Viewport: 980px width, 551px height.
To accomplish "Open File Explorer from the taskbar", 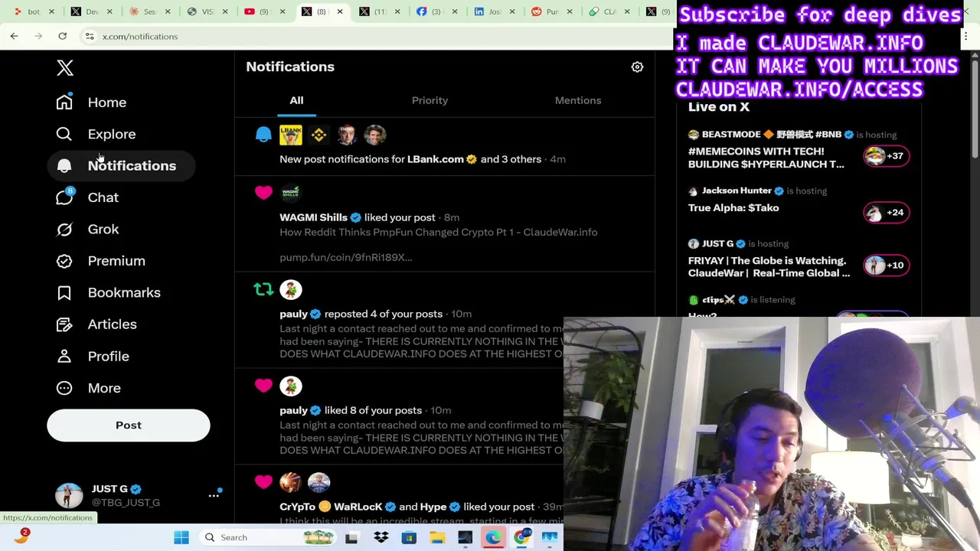I will 437,537.
